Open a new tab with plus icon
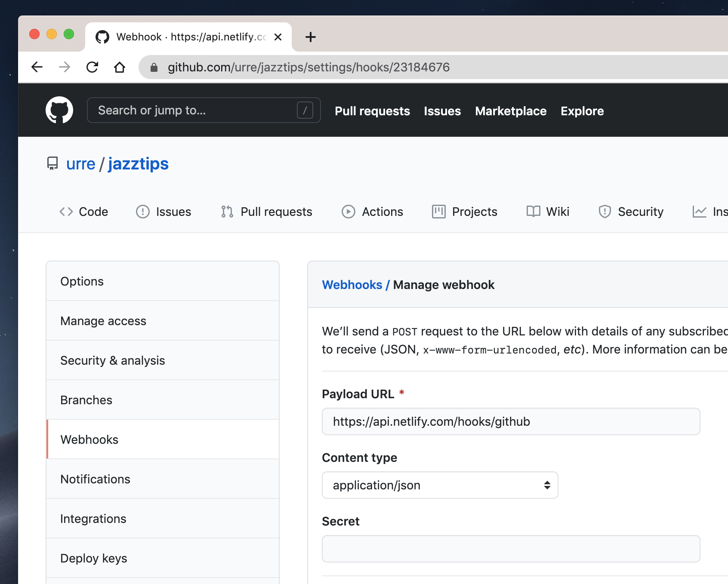 tap(310, 37)
